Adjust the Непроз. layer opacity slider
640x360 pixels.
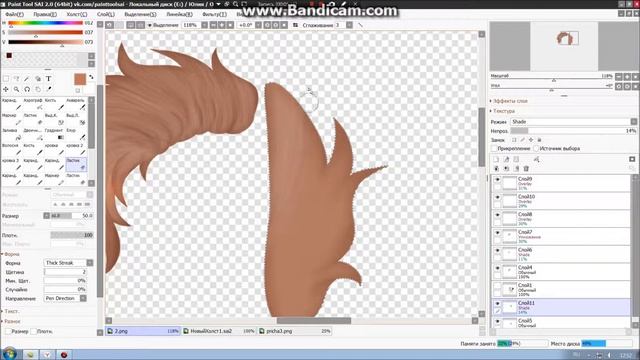click(x=573, y=131)
